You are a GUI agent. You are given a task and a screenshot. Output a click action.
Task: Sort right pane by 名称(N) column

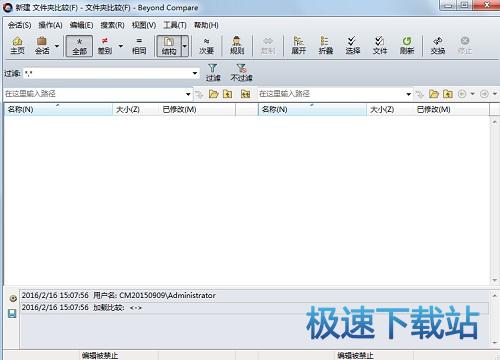pos(312,110)
